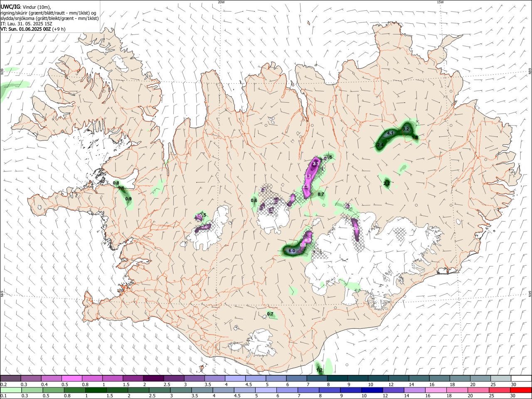This screenshot has height=399, width=532.
Task: Pick the pale grey 25–30 snow legend swatch
Action: tap(501, 379)
